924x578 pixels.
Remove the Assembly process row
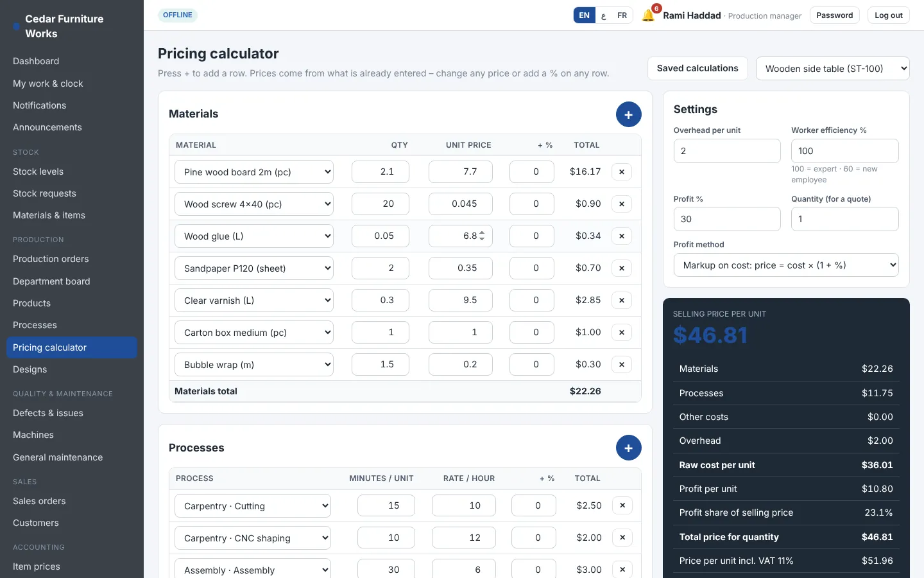coord(622,570)
